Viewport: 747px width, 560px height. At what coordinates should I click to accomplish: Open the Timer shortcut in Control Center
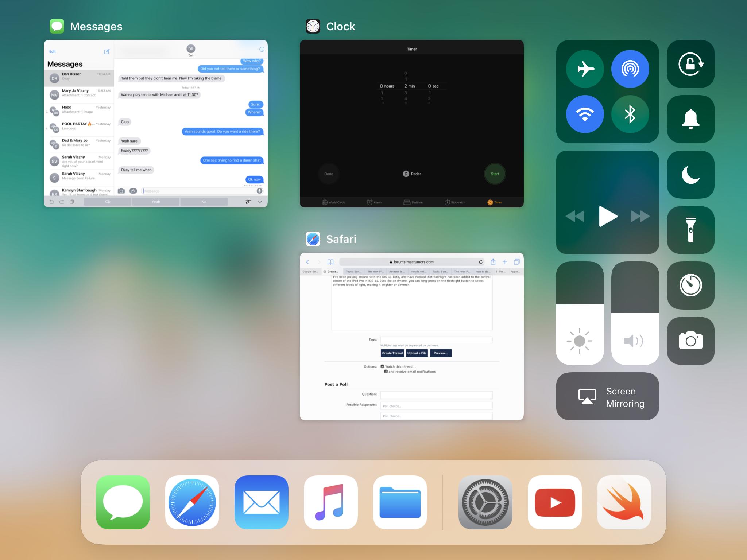[x=690, y=285]
